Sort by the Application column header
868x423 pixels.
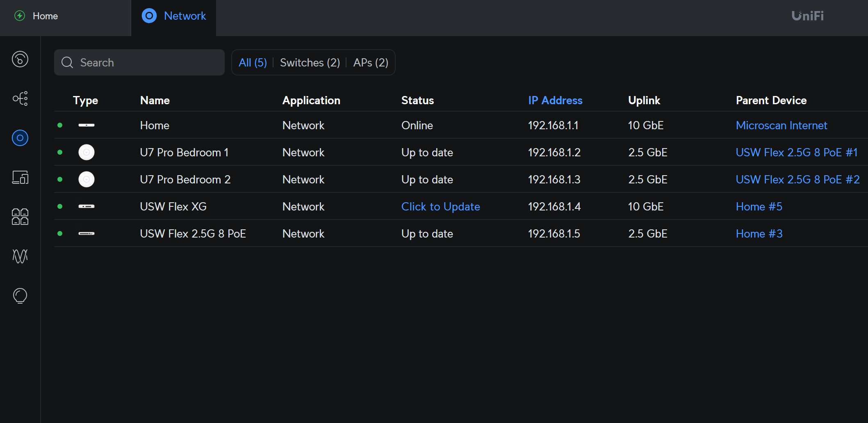[x=311, y=101]
